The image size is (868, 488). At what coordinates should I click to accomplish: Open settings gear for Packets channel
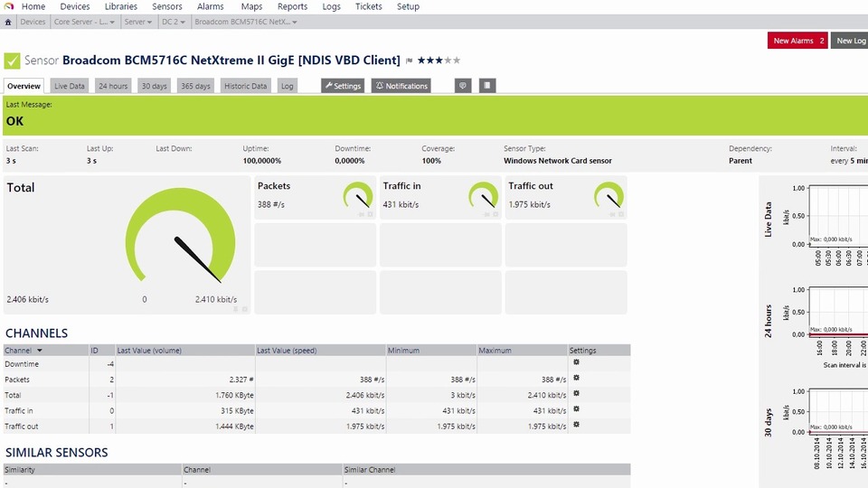coord(576,379)
